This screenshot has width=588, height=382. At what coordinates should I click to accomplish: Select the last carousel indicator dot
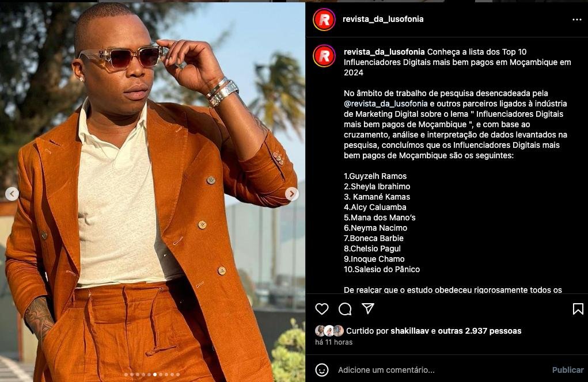coord(178,375)
